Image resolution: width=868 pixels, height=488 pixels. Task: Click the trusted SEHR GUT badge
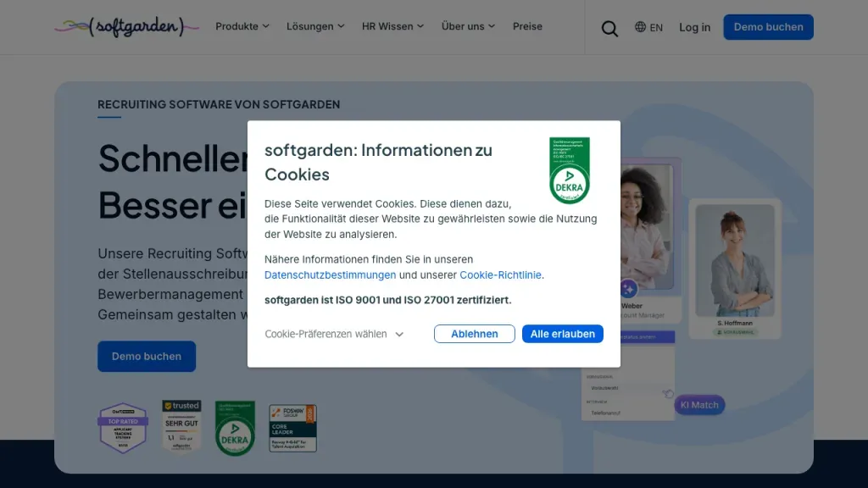click(181, 426)
